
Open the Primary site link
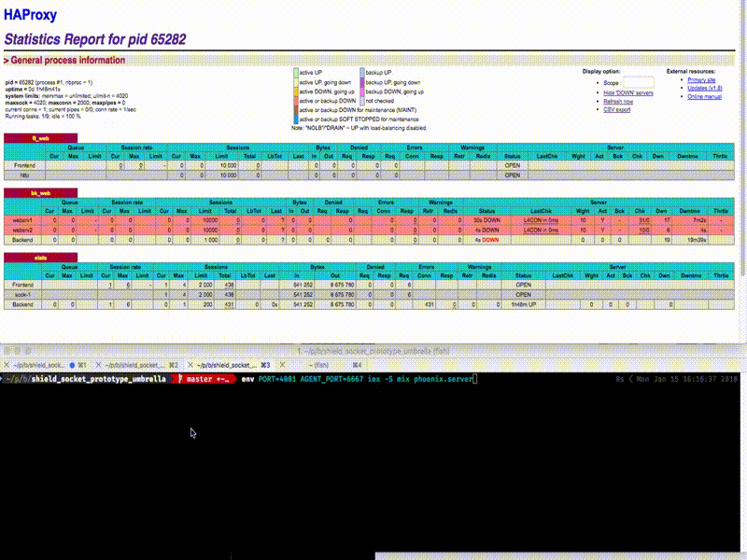pos(701,80)
